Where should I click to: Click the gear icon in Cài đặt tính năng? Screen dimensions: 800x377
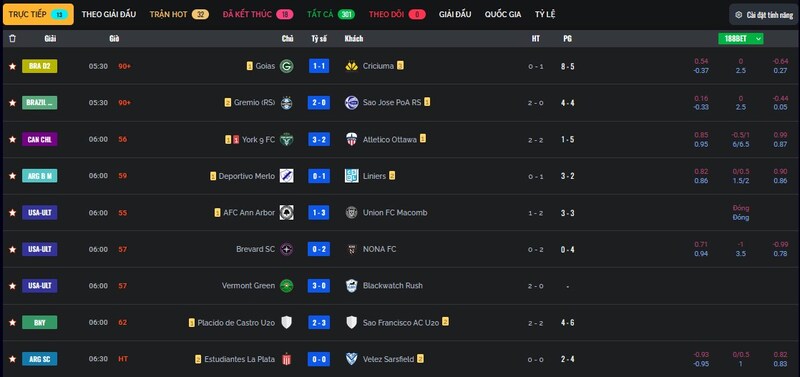[x=738, y=15]
